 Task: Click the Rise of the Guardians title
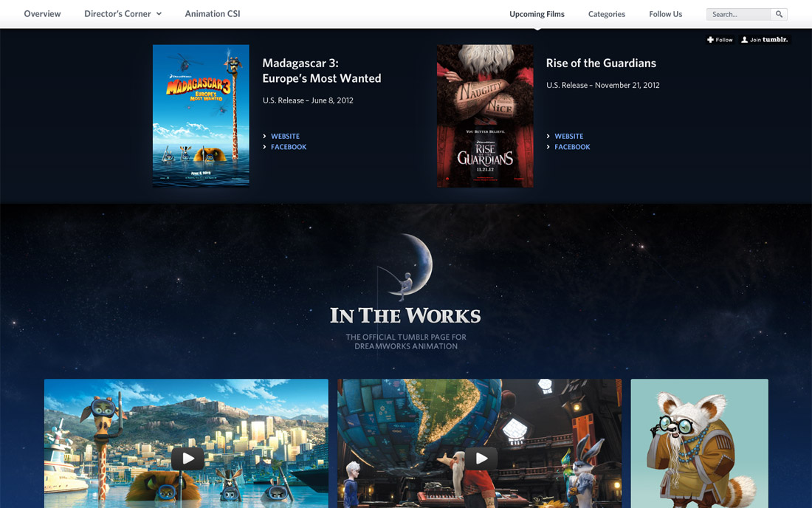tap(601, 63)
